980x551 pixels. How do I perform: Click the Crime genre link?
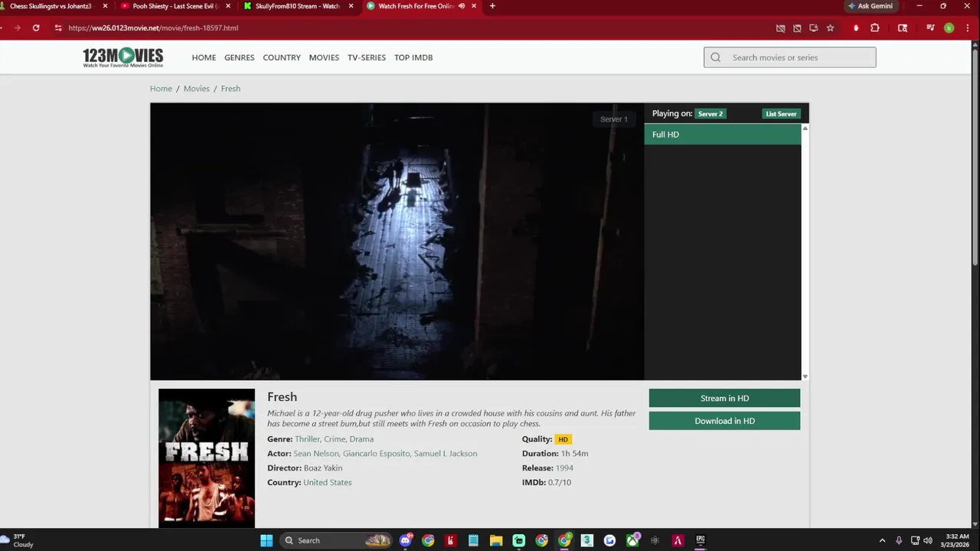point(335,439)
